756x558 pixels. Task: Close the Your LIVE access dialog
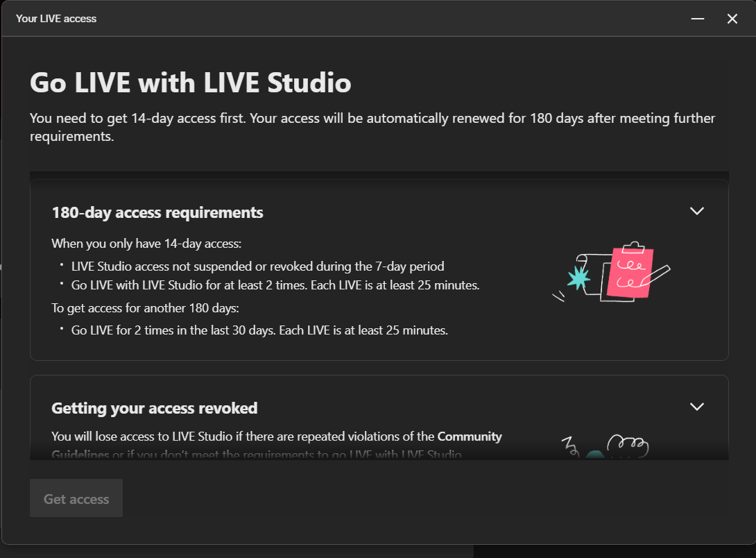pos(732,19)
